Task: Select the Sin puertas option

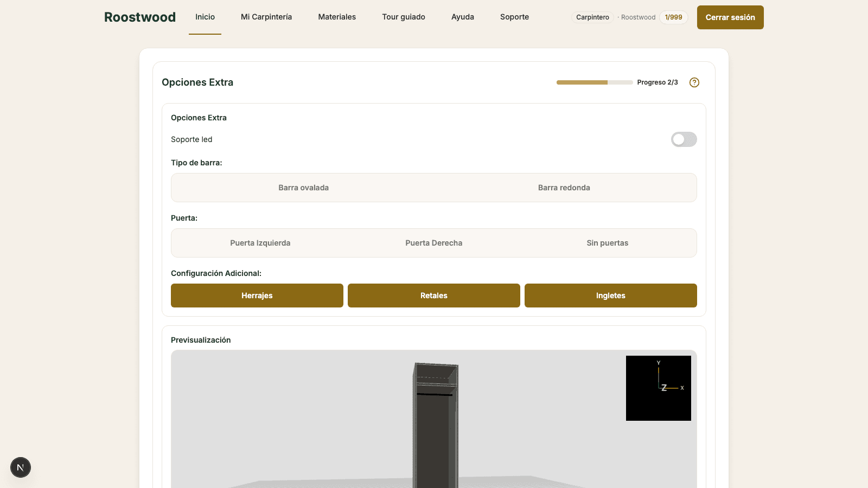Action: [x=608, y=243]
